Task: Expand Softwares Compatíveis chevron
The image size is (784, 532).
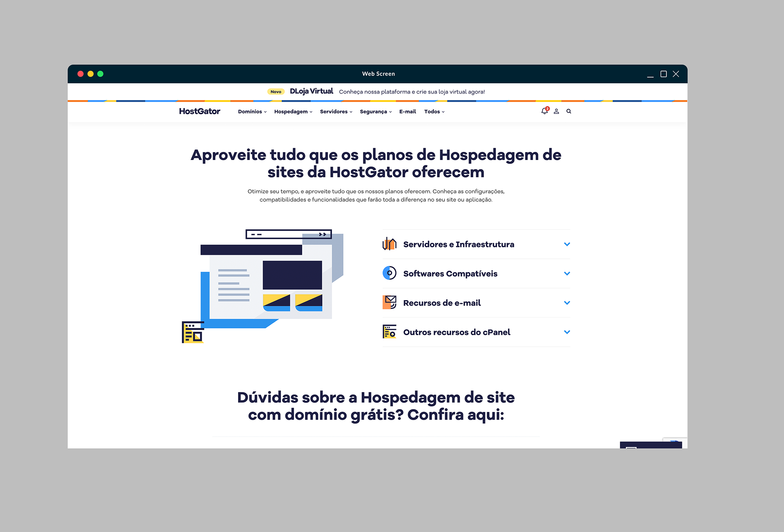Action: pos(567,274)
